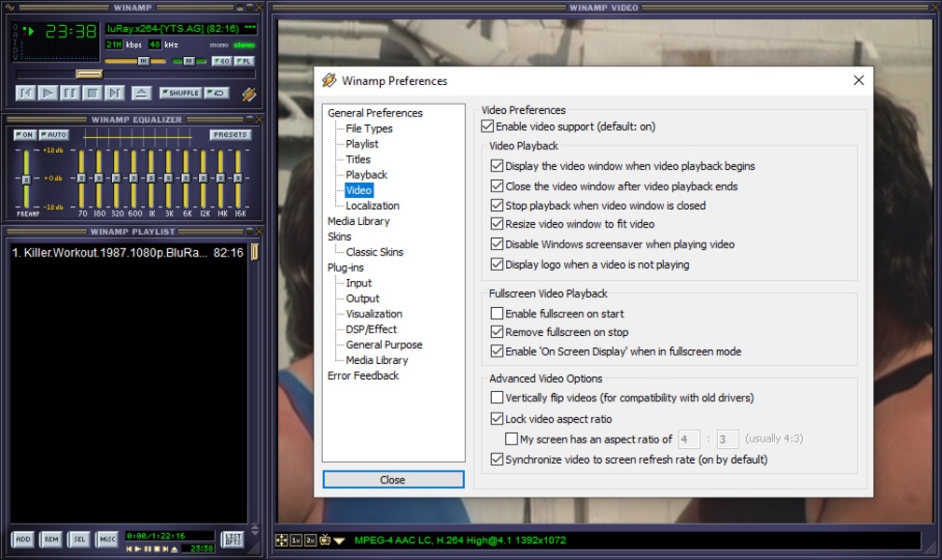Click the Close button in Preferences
This screenshot has width=942, height=560.
(393, 480)
